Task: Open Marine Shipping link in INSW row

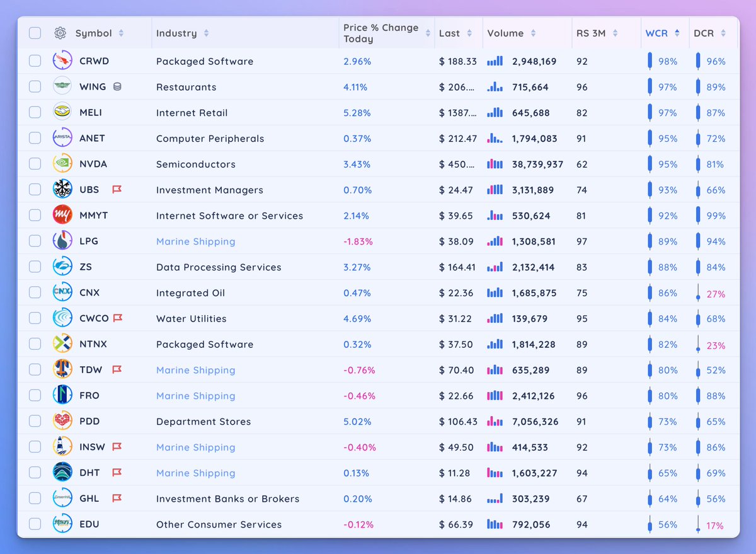Action: [195, 447]
